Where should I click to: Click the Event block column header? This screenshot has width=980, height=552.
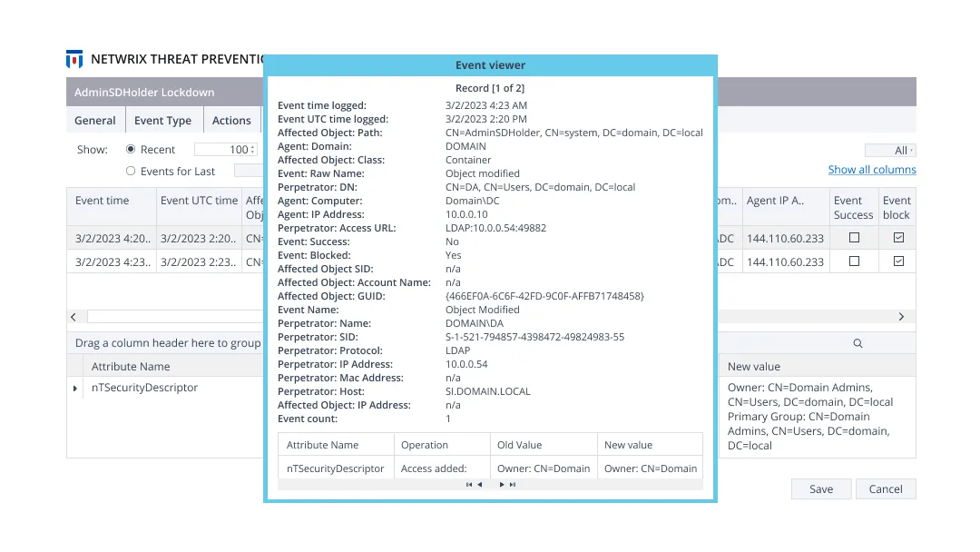[x=897, y=207]
